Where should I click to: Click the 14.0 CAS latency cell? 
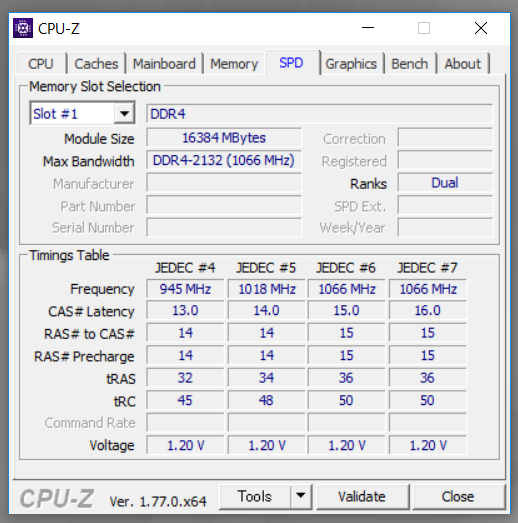tap(266, 311)
